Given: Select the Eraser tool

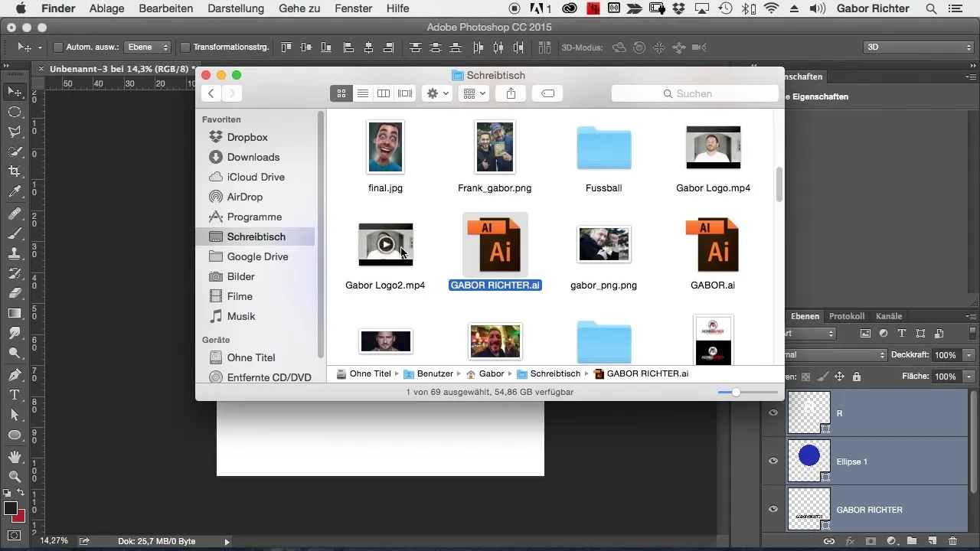Looking at the screenshot, I should coord(15,292).
